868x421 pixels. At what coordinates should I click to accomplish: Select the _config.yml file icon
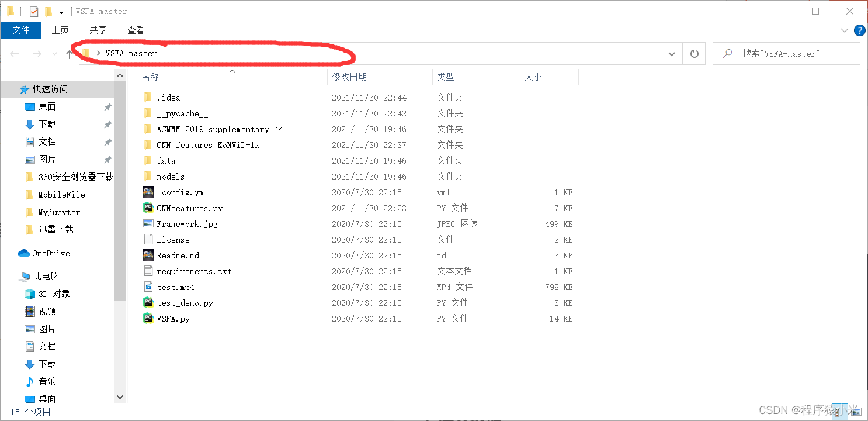coord(148,192)
